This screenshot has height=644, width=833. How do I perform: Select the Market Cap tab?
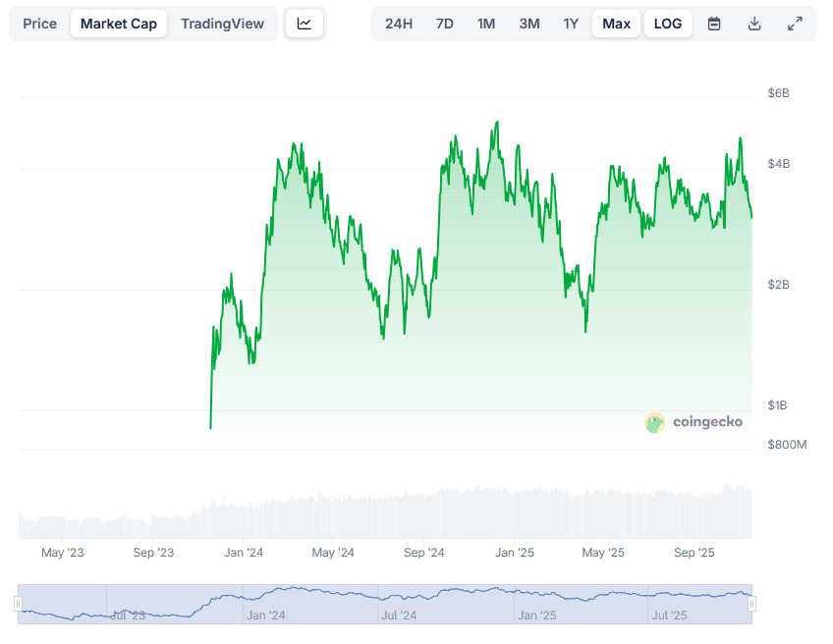click(118, 24)
